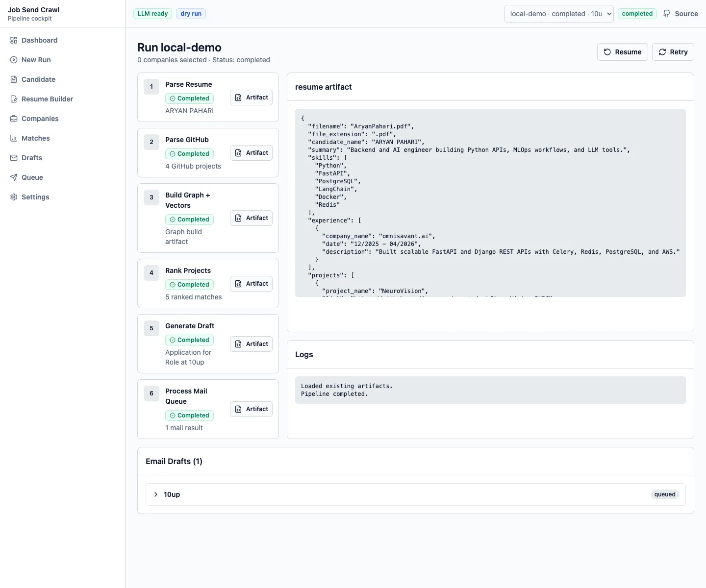Open the run selector dropdown
This screenshot has width=706, height=588.
pos(559,14)
